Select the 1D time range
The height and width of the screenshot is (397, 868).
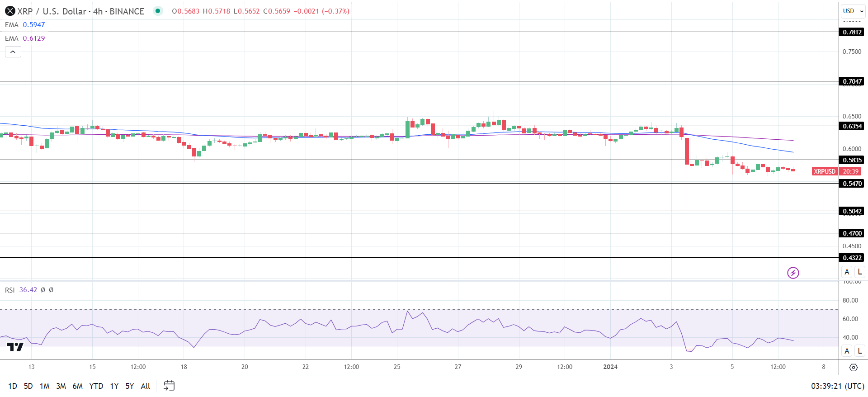tap(13, 386)
